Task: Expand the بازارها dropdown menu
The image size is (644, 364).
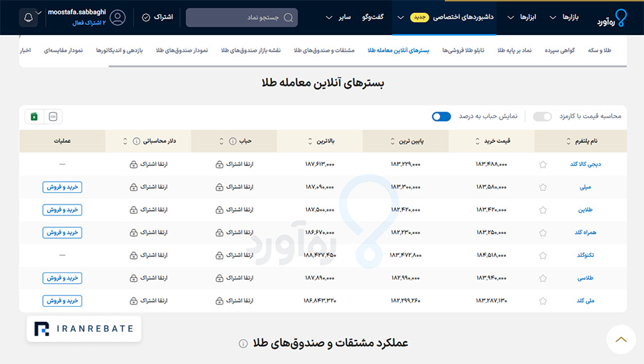Action: click(x=553, y=17)
